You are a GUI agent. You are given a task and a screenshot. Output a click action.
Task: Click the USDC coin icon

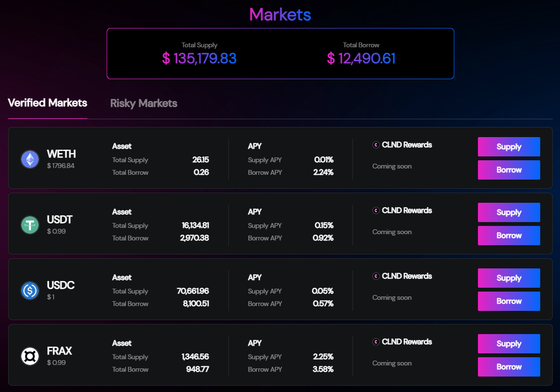(x=30, y=291)
